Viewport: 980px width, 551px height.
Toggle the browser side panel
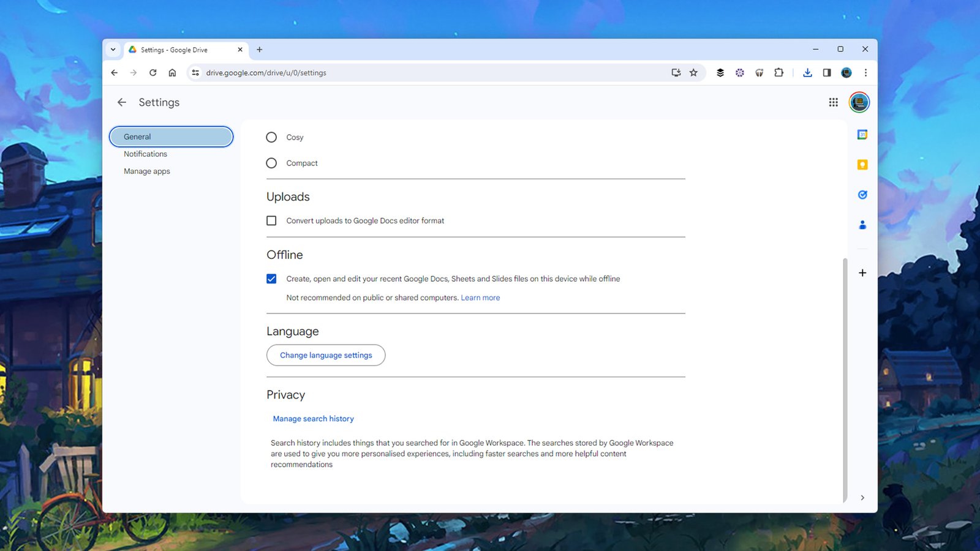pos(827,73)
